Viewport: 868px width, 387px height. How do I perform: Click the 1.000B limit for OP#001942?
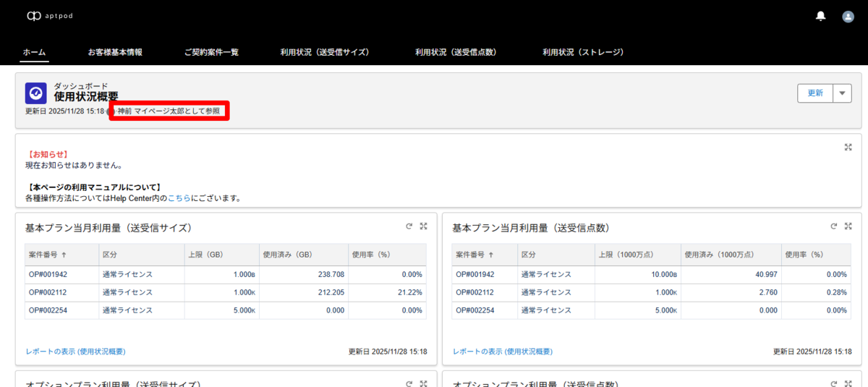coord(244,275)
